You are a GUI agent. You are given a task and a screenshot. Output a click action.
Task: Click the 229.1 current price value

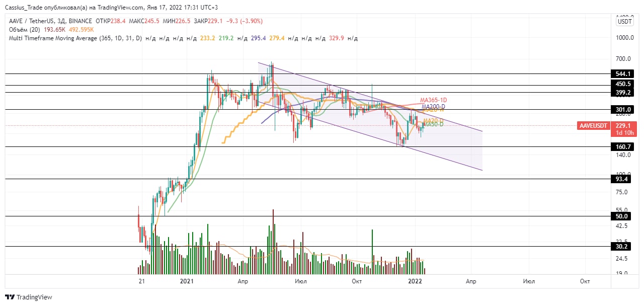tap(623, 125)
